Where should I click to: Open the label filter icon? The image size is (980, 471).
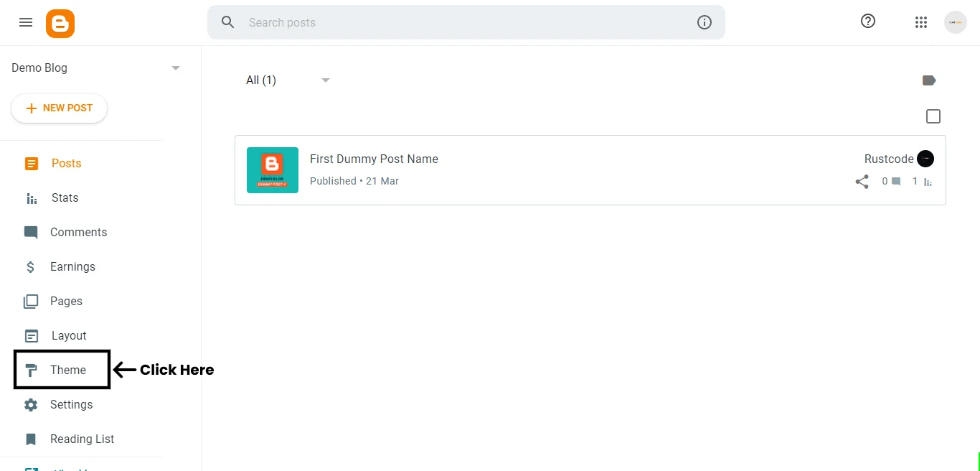(929, 80)
